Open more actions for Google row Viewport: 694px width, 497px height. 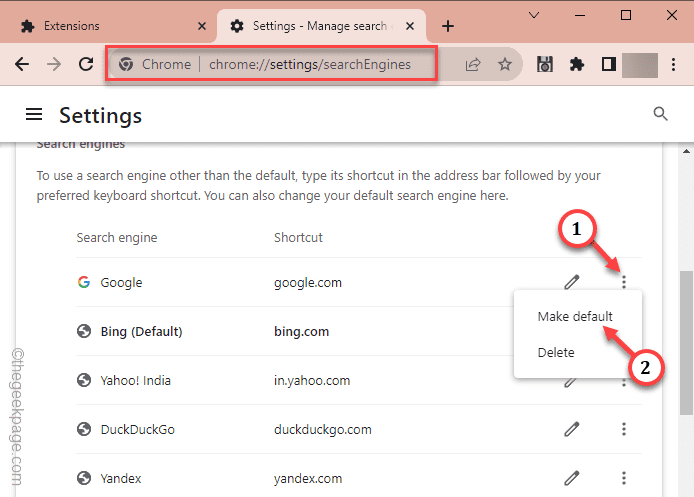[624, 281]
